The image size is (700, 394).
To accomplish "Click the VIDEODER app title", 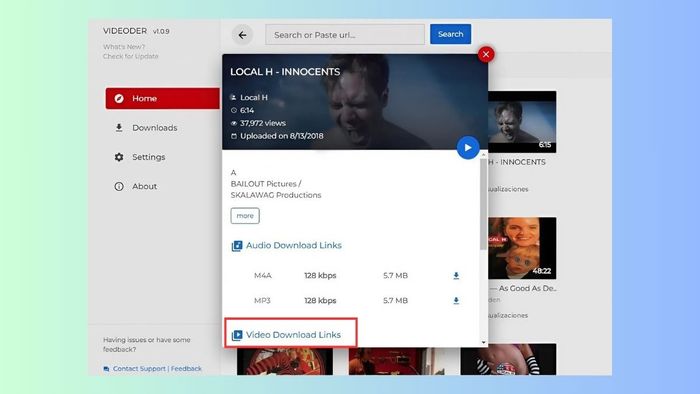I will point(125,31).
